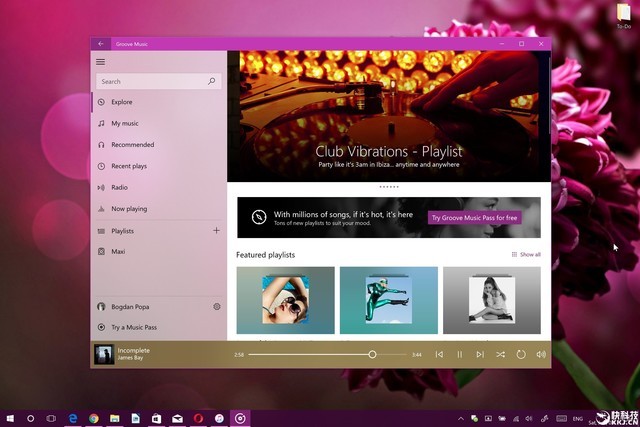Expand the system tray hidden icons
This screenshot has width=640, height=427.
pyautogui.click(x=461, y=418)
